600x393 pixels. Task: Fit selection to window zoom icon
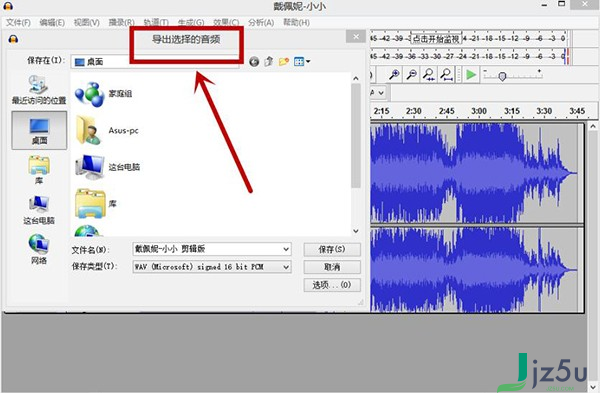pos(429,74)
